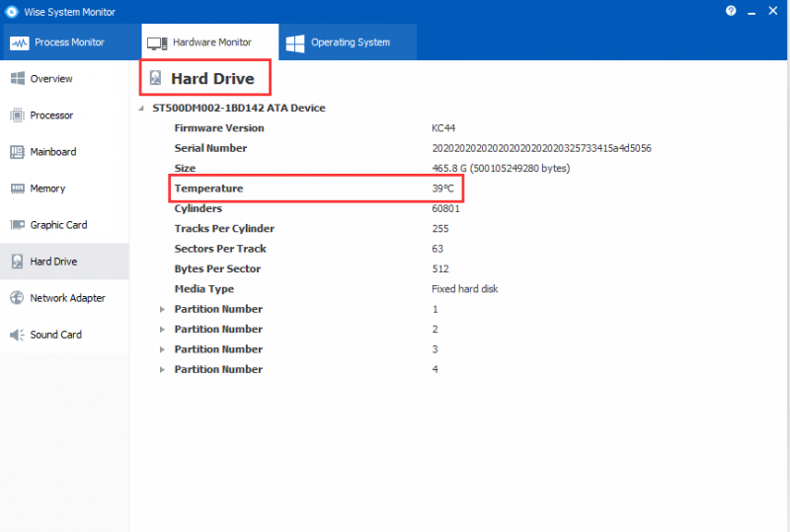Select the Sectors Per Track label
Image resolution: width=790 pixels, height=532 pixels.
tap(220, 249)
